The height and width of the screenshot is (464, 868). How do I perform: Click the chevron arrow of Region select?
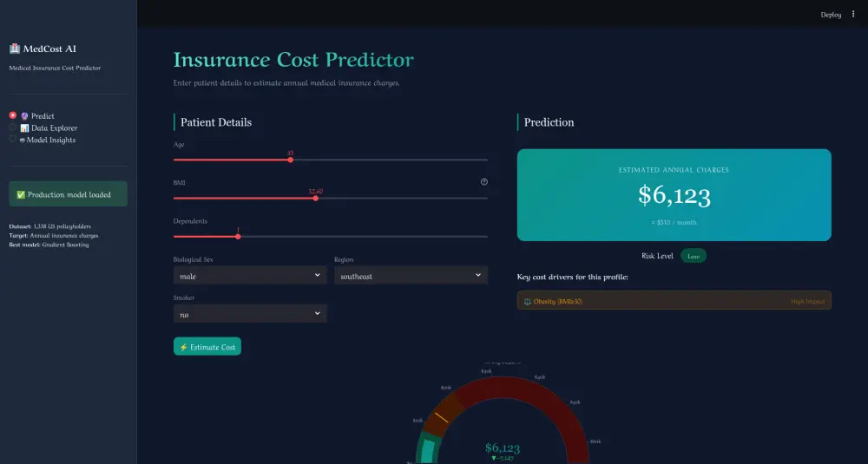478,275
